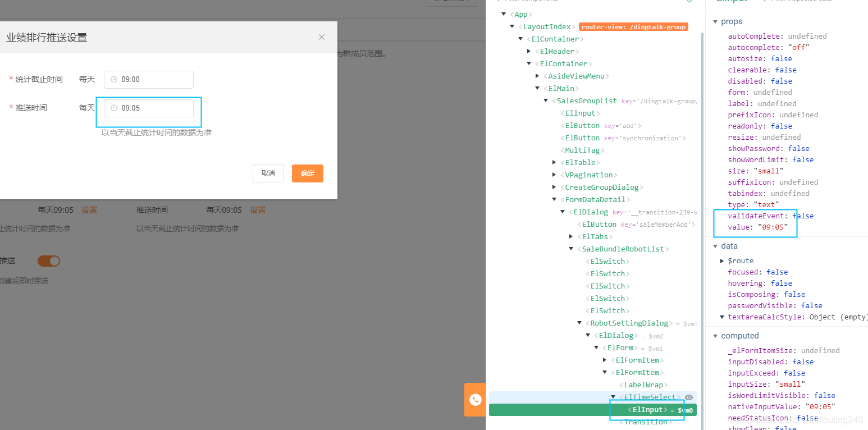Image resolution: width=868 pixels, height=430 pixels.
Task: Click the 以当天截止统计时间的数据为准 hint in dialog
Action: 157,132
